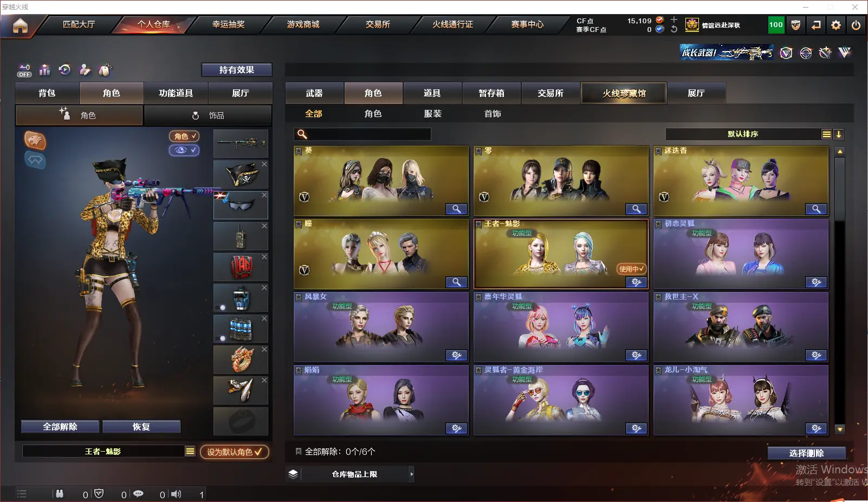Open the ranking podium icon
This screenshot has width=868, height=502.
[x=45, y=70]
